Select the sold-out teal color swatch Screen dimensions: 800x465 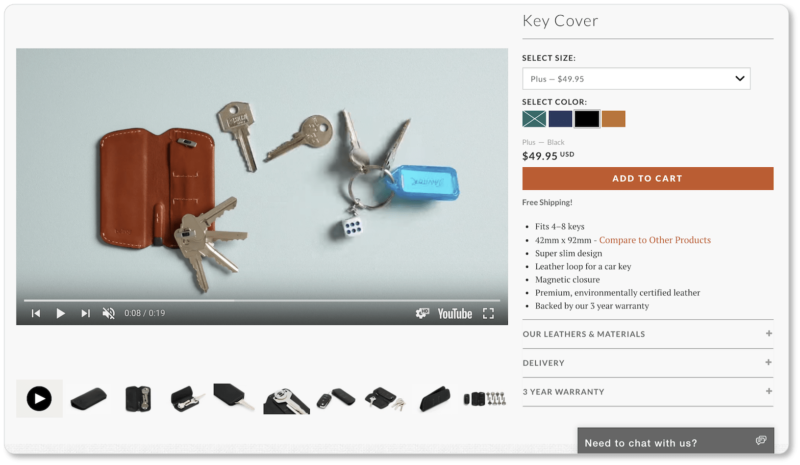(534, 119)
